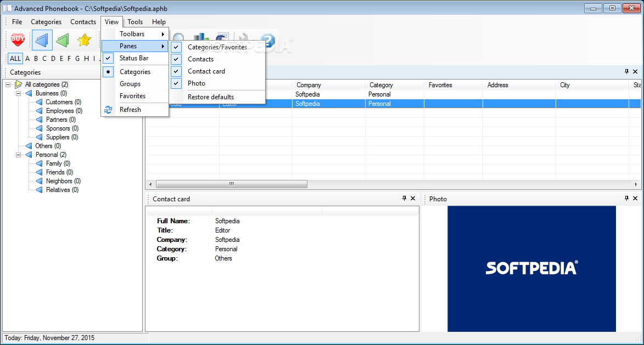This screenshot has height=345, width=644.
Task: Close the Contacts pane at top right
Action: pos(635,71)
